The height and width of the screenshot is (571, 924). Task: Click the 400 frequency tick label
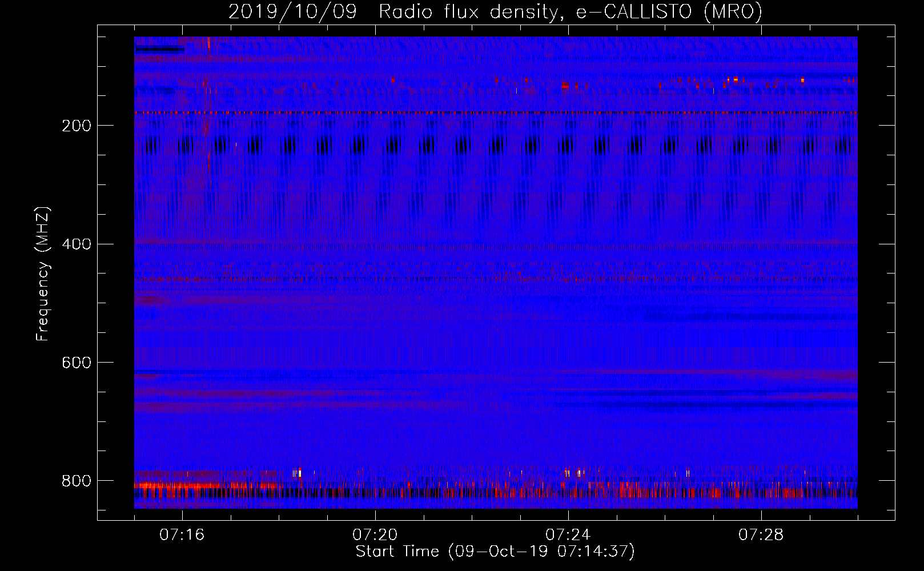click(x=77, y=244)
